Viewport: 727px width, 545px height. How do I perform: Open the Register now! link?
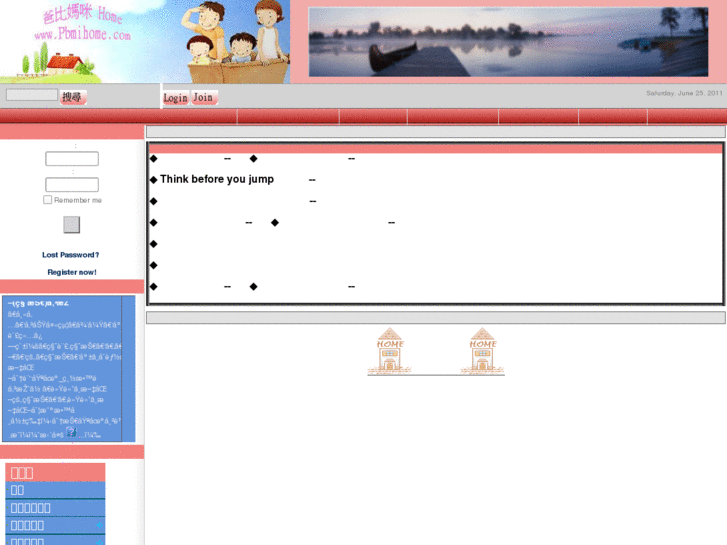(x=72, y=272)
